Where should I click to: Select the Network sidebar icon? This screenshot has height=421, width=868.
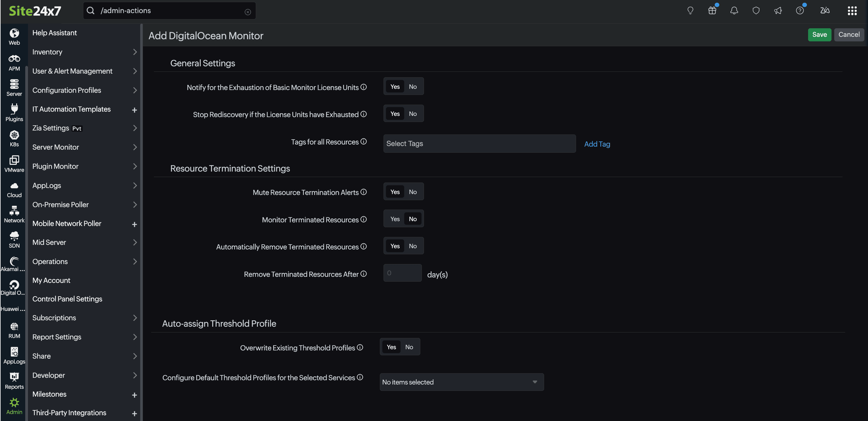tap(14, 214)
